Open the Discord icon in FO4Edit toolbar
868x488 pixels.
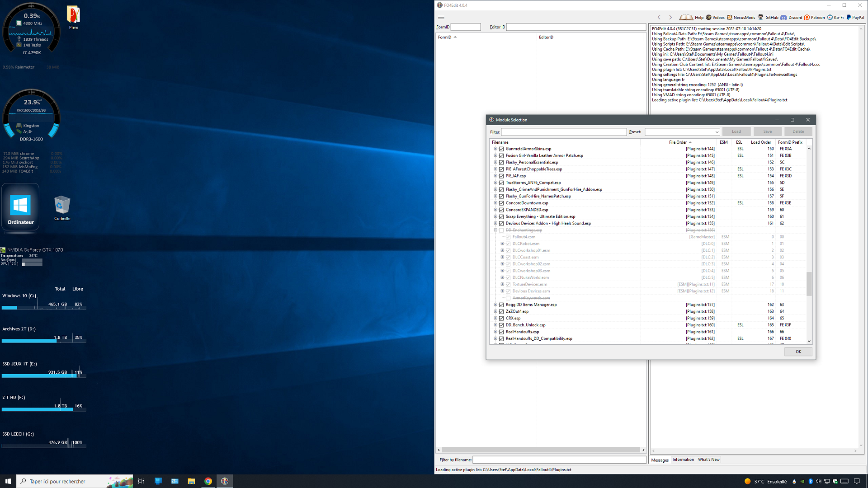[784, 18]
